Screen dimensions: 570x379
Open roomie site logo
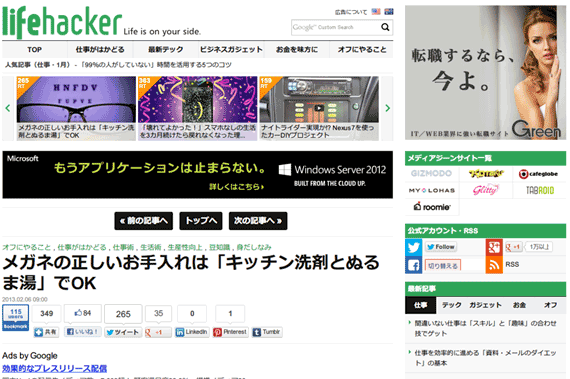432,207
